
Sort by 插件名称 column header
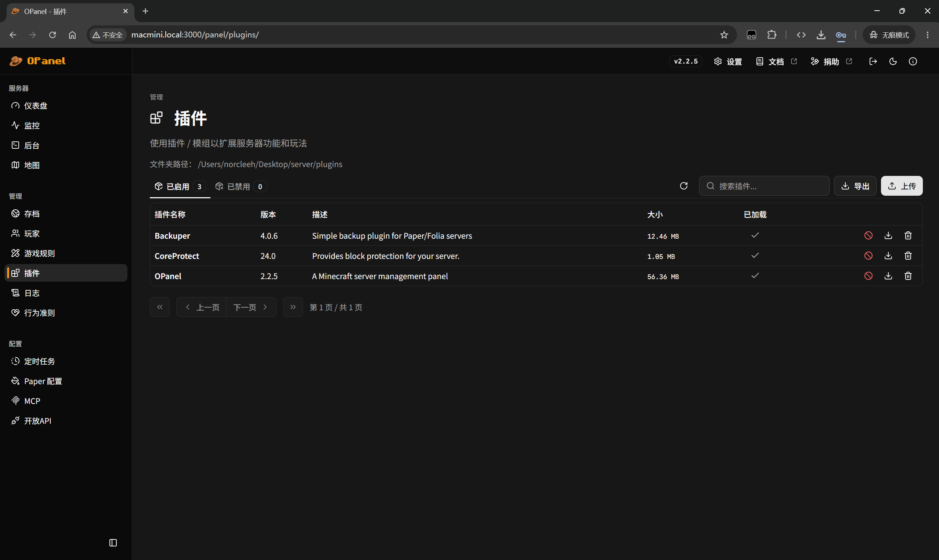[x=170, y=214]
